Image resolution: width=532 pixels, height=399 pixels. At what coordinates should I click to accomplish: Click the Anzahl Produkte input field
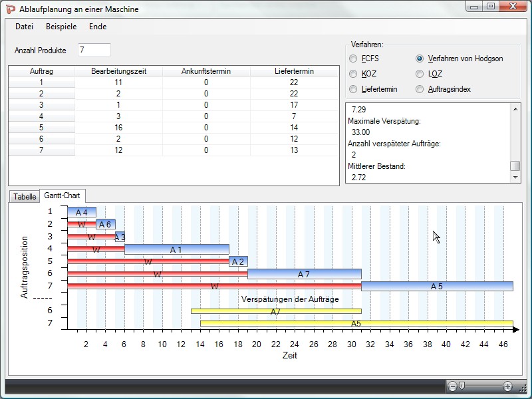(93, 51)
